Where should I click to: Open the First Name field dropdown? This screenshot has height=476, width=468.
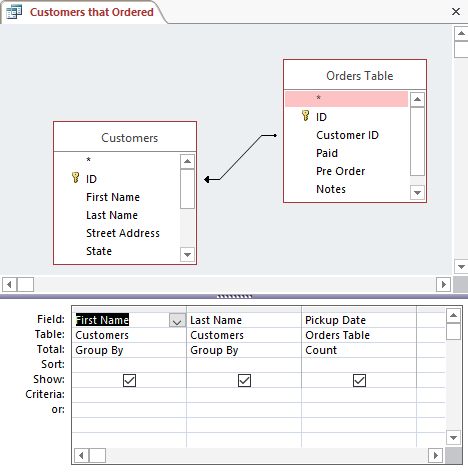177,320
